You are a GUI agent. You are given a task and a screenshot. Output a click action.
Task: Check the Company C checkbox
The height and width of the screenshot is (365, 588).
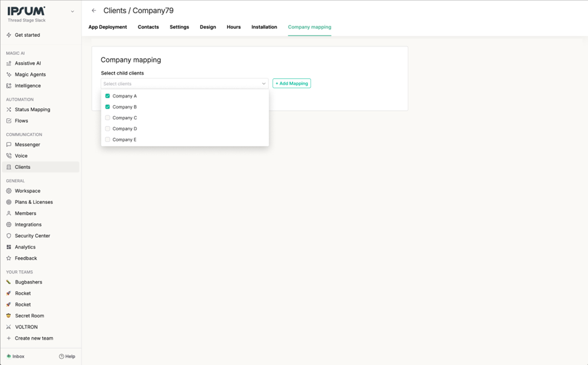click(x=107, y=118)
